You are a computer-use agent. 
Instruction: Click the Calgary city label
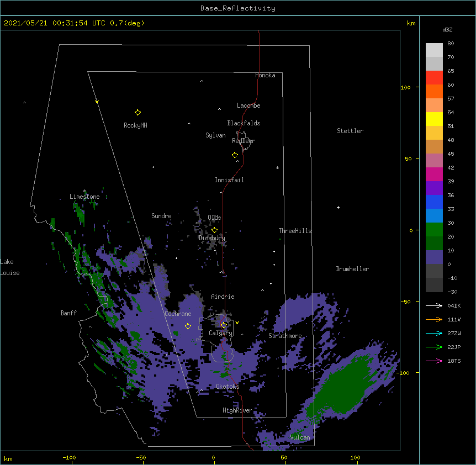[x=221, y=333]
